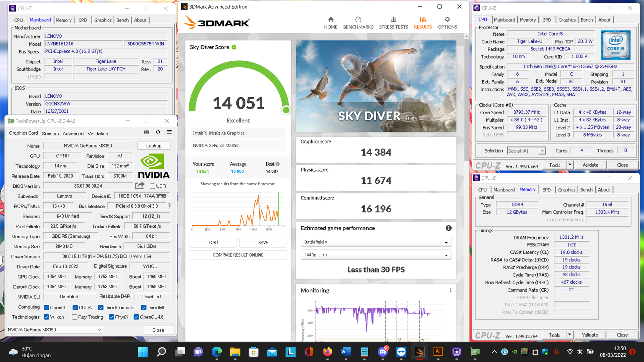Open 3DMark STRESS TESTS section
This screenshot has height=362, width=644.
pyautogui.click(x=393, y=23)
